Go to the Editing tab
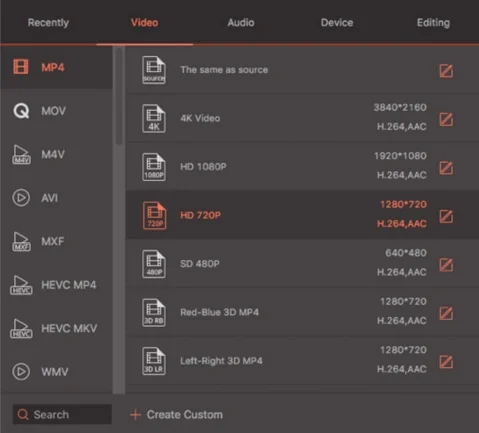 pos(433,23)
